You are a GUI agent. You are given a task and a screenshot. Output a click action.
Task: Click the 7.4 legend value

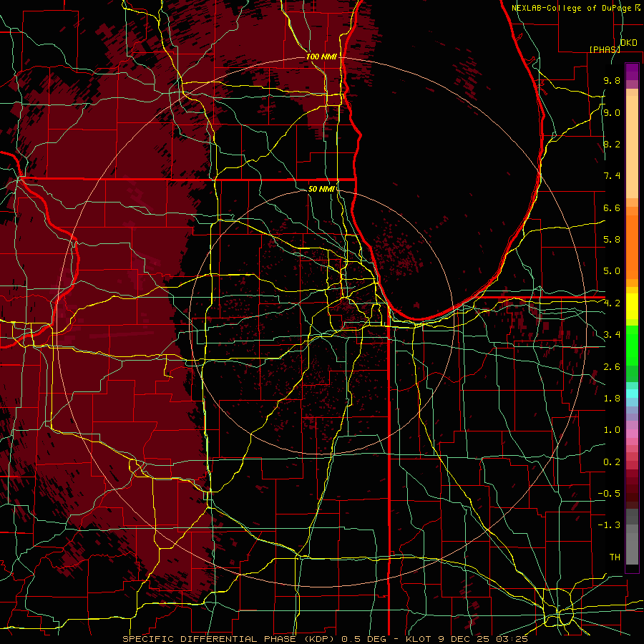click(x=612, y=176)
